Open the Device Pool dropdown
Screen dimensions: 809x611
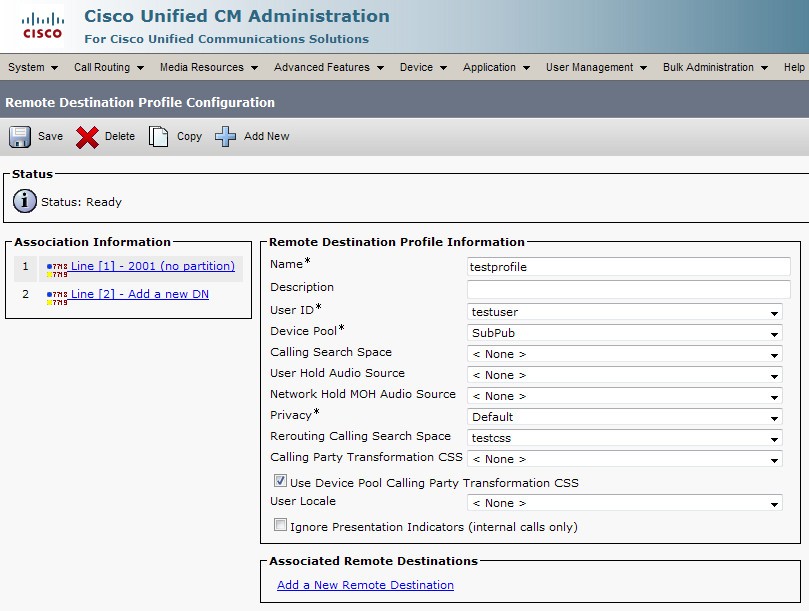point(624,333)
